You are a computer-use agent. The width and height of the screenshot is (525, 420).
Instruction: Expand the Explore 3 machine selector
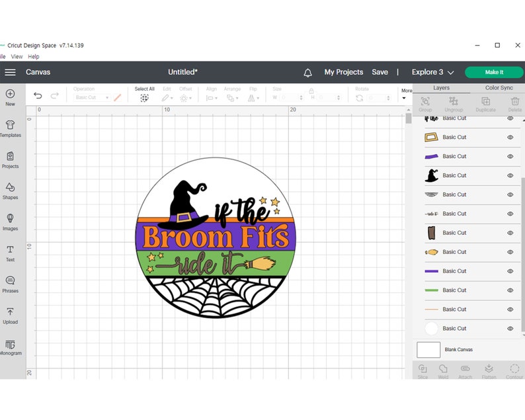[x=432, y=72]
